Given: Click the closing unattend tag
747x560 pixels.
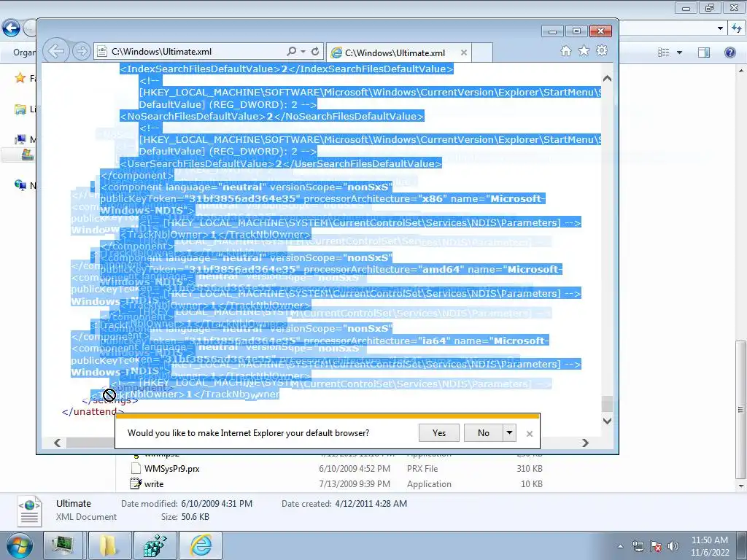Looking at the screenshot, I should (93, 412).
